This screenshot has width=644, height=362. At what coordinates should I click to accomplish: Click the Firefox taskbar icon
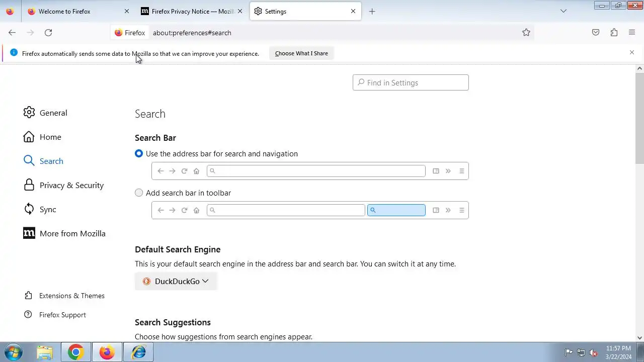coord(107,352)
